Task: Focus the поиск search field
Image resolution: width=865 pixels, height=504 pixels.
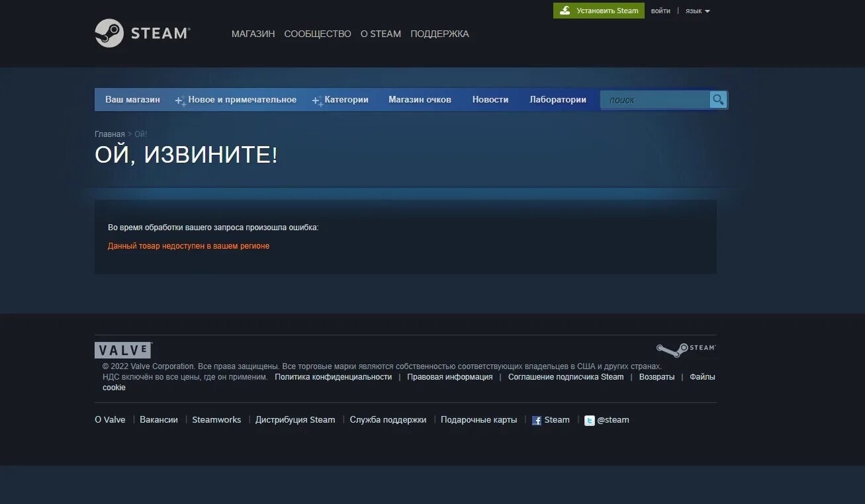Action: coord(655,100)
